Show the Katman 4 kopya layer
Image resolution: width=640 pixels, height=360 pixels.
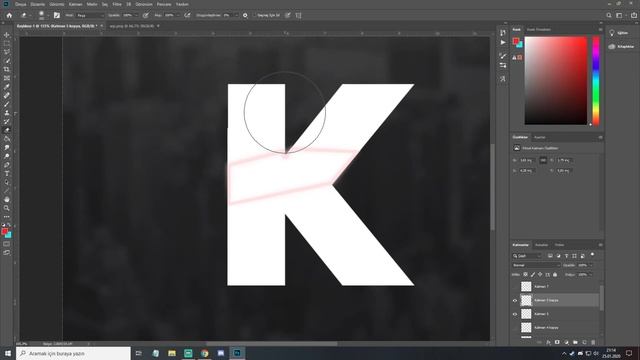pos(515,328)
